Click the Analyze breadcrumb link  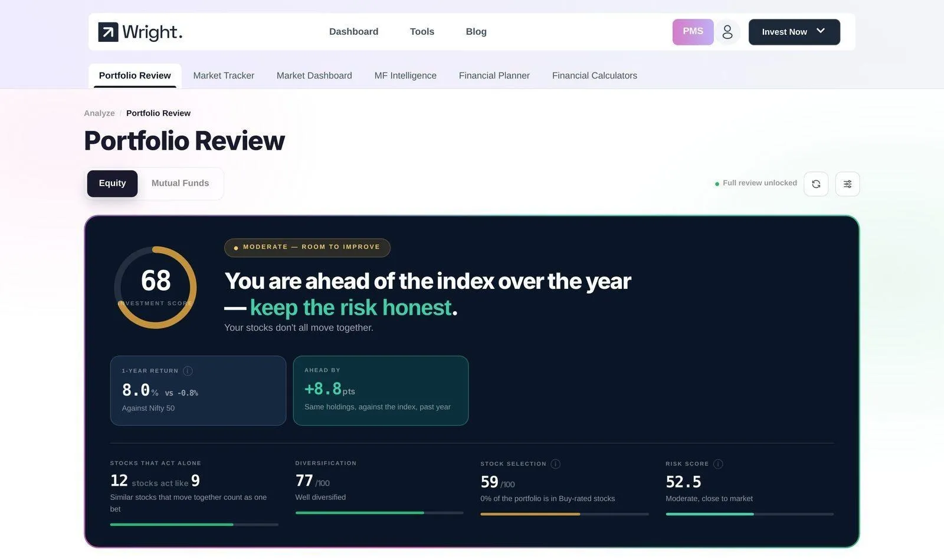click(99, 113)
